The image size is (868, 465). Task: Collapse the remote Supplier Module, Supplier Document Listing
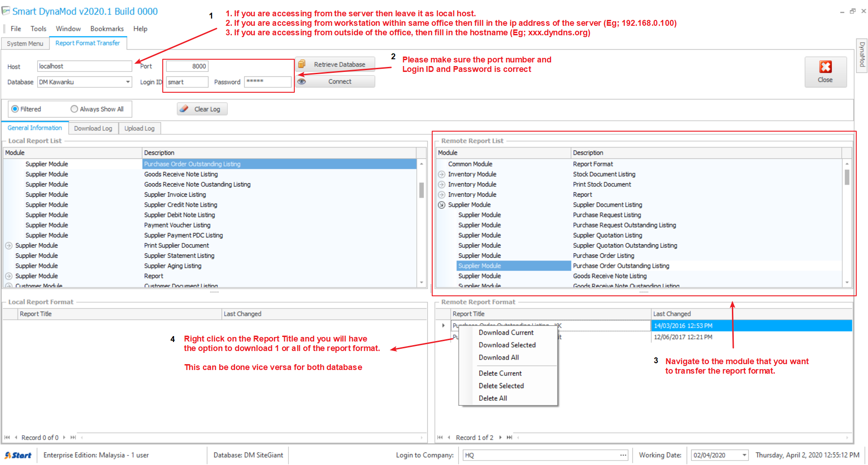[x=442, y=205]
